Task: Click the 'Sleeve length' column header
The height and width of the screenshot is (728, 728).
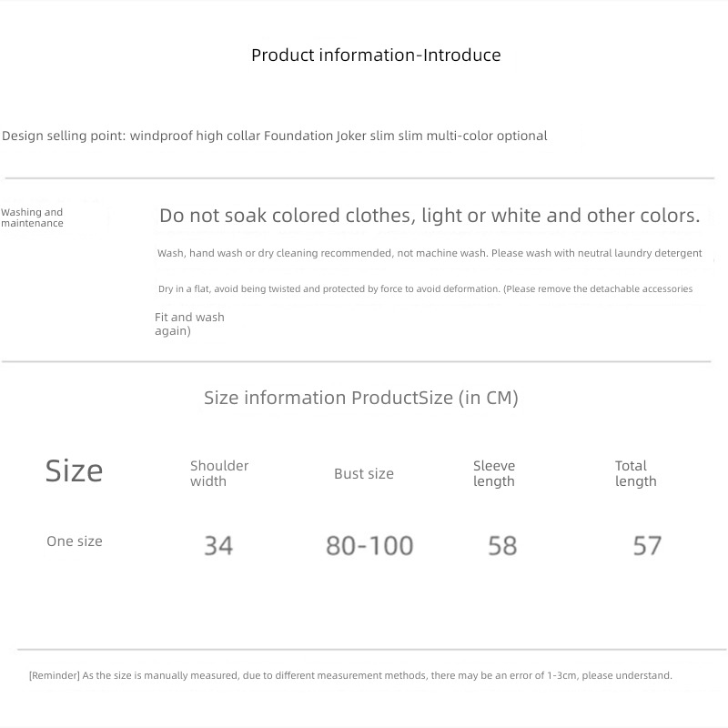Action: [x=494, y=473]
